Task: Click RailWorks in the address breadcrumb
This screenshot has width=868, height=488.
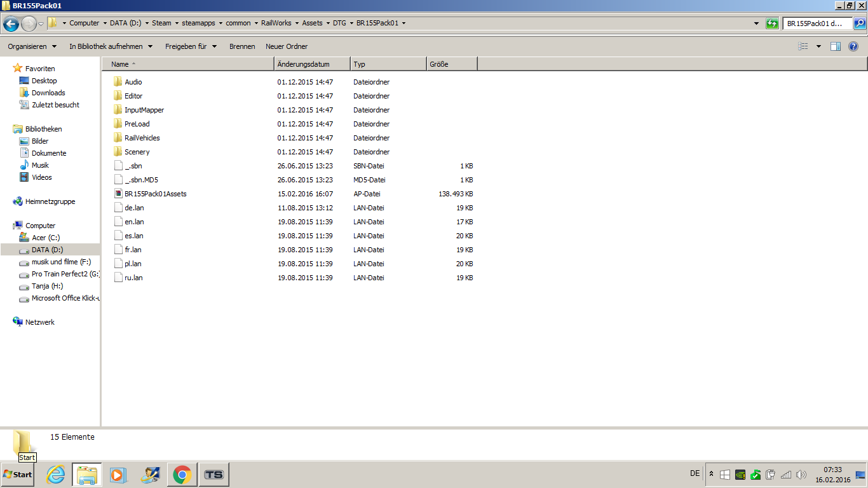Action: pos(276,23)
